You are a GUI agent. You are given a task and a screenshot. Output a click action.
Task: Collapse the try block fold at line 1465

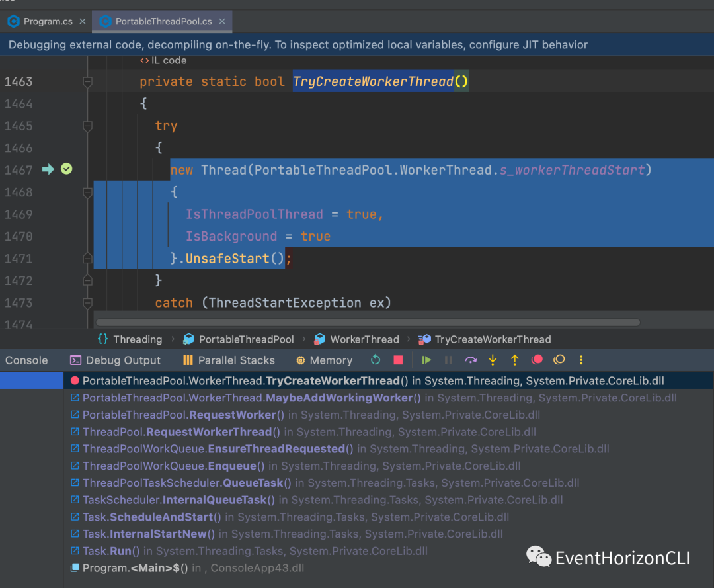pyautogui.click(x=87, y=126)
